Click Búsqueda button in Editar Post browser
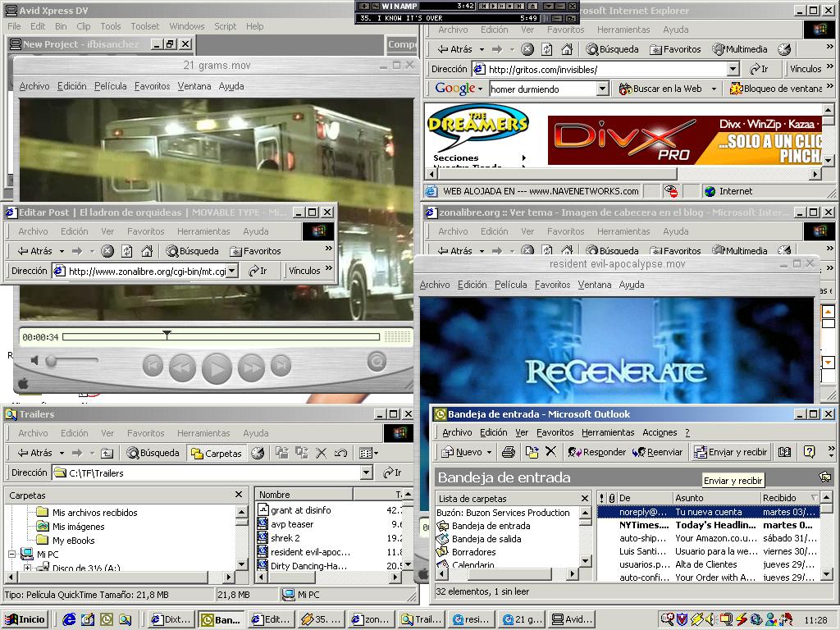The width and height of the screenshot is (840, 630). click(192, 251)
